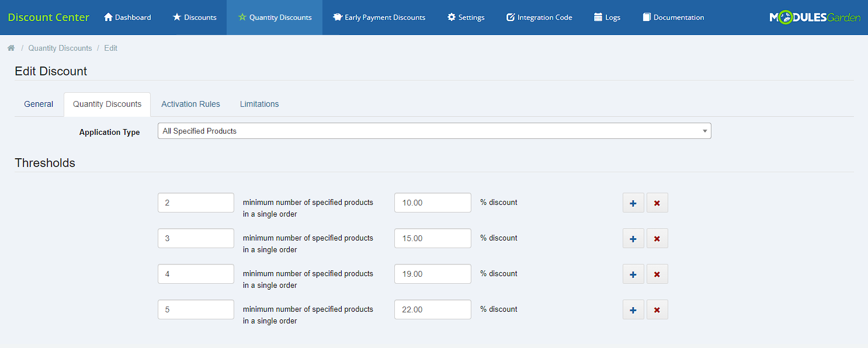The image size is (868, 348).
Task: Add threshold after the 5 products row
Action: (x=633, y=309)
